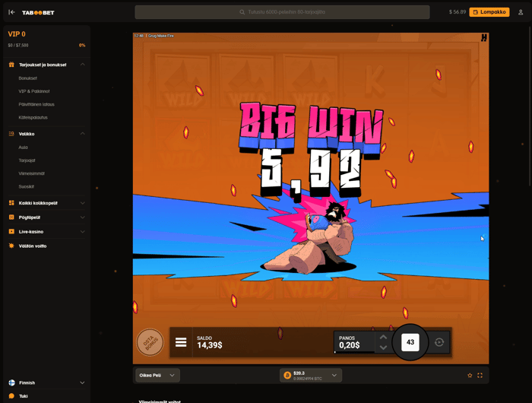Viewport: 532px width, 403px height.
Task: Open the Finnish language dropdown
Action: (x=46, y=382)
